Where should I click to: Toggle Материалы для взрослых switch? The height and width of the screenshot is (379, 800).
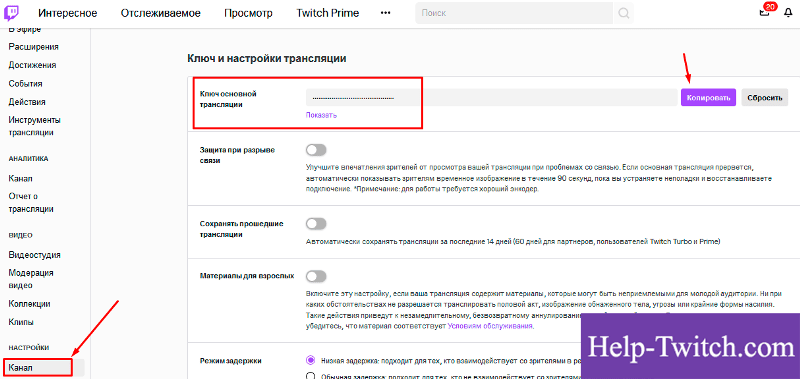[316, 276]
